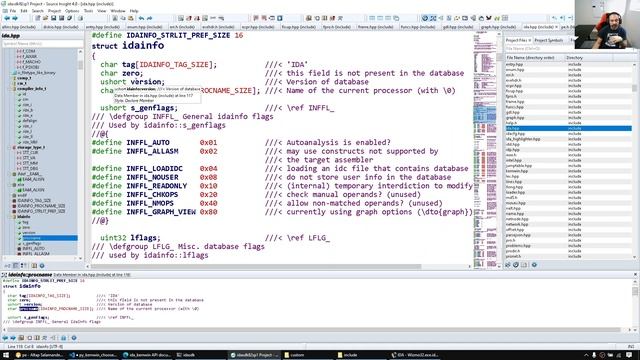Select the INFFL_AUTO symbol in tree

[33, 249]
